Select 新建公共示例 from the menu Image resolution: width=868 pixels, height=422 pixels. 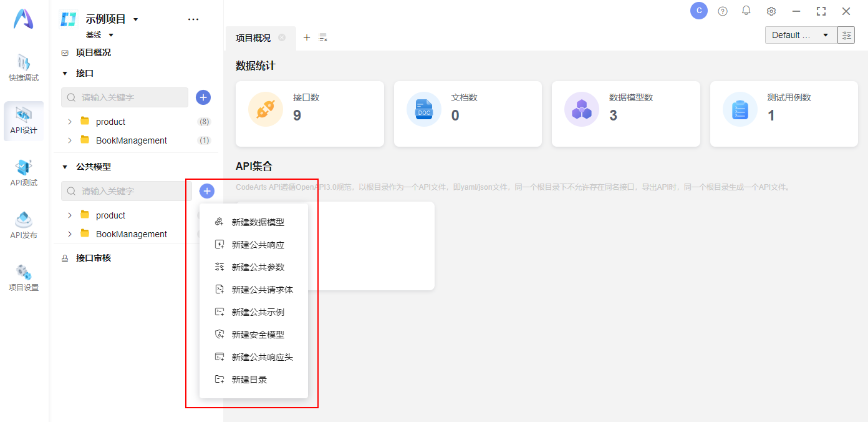254,312
